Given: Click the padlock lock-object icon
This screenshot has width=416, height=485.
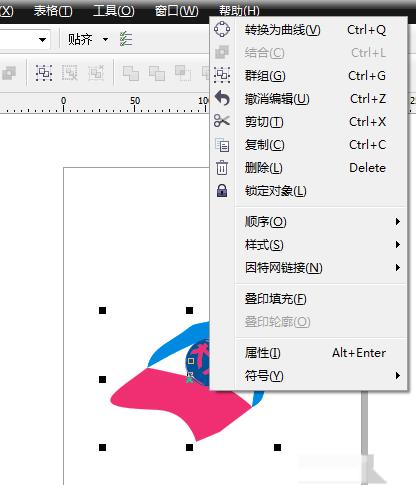Looking at the screenshot, I should (222, 191).
